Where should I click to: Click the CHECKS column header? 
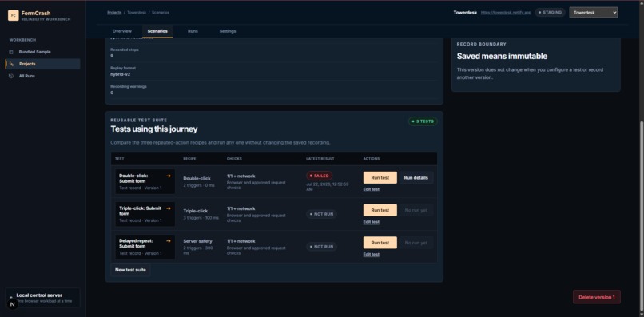pyautogui.click(x=234, y=158)
